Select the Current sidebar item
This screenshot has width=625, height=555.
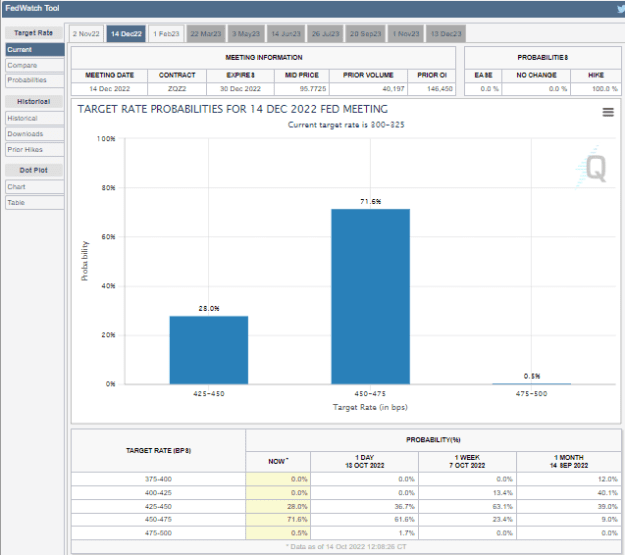point(35,50)
